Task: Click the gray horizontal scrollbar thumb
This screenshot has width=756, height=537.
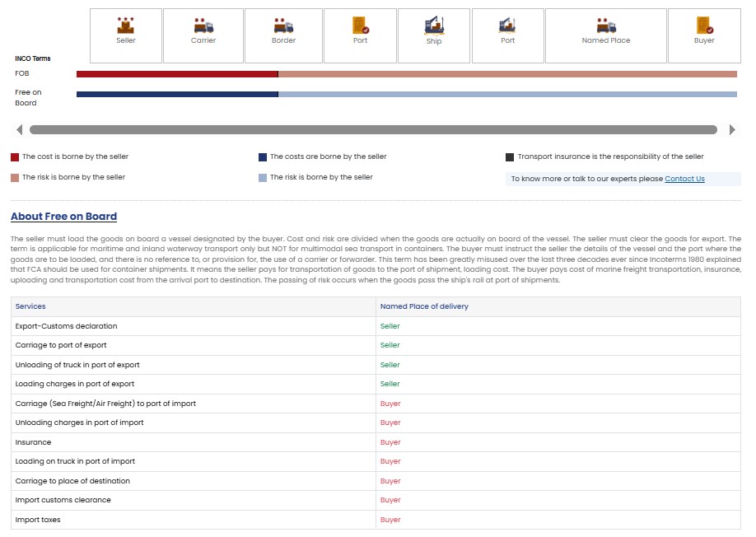Action: (x=373, y=129)
